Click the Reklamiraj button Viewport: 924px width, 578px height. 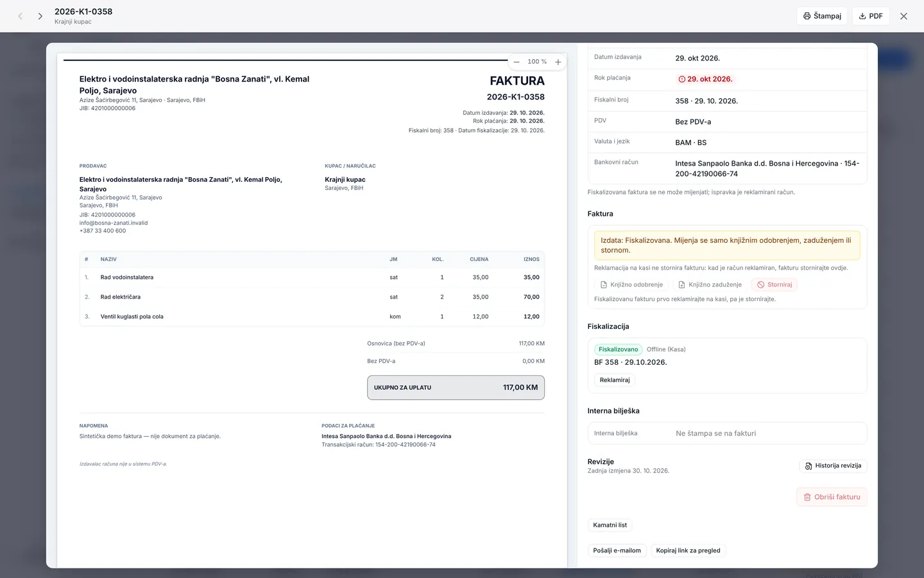click(615, 380)
